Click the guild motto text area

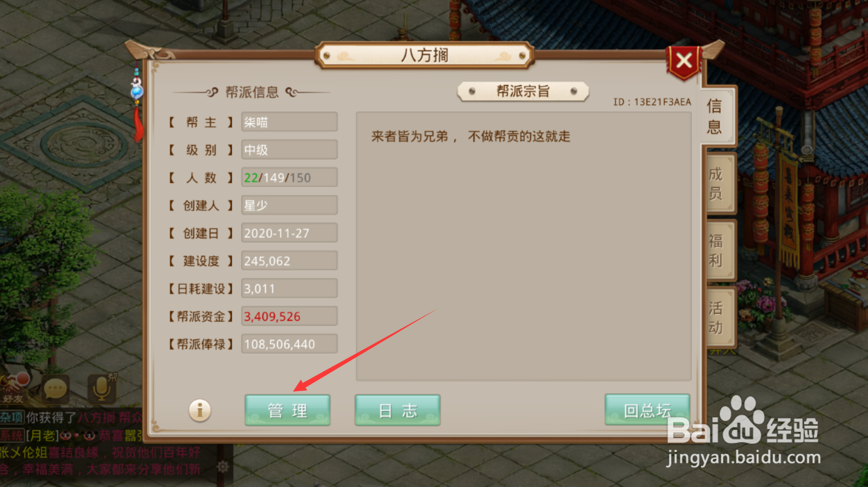coord(524,246)
